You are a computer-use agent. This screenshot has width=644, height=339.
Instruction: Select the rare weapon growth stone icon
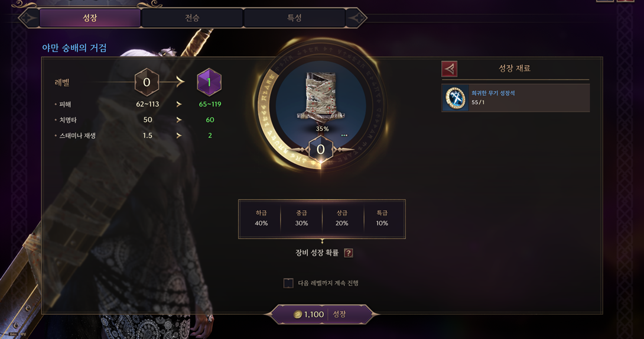(x=456, y=98)
